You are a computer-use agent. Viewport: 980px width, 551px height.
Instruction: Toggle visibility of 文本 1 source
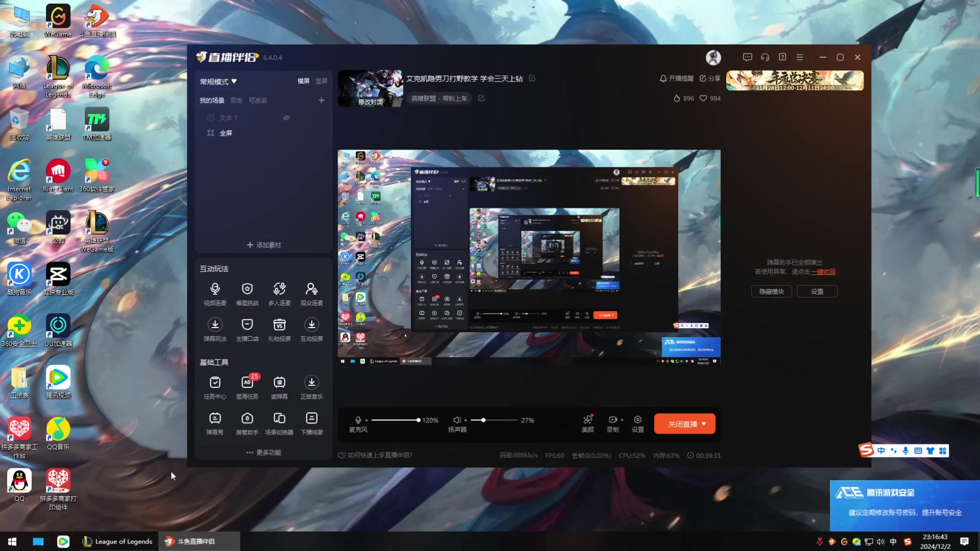coord(286,117)
